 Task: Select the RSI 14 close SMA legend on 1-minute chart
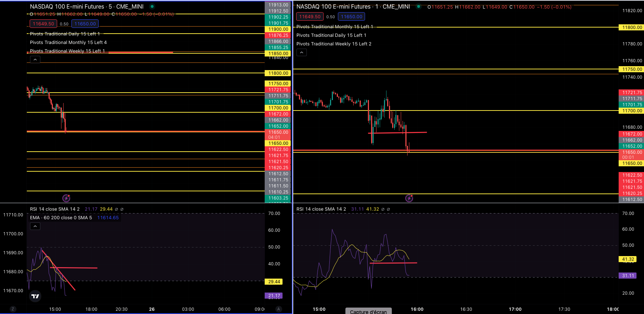pyautogui.click(x=321, y=209)
